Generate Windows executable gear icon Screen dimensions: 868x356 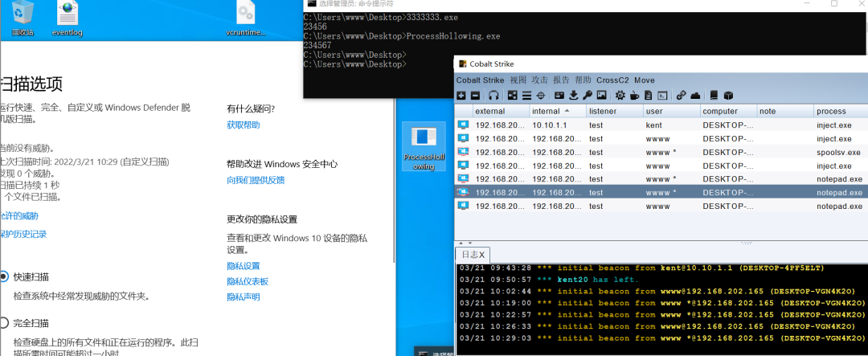tap(620, 96)
